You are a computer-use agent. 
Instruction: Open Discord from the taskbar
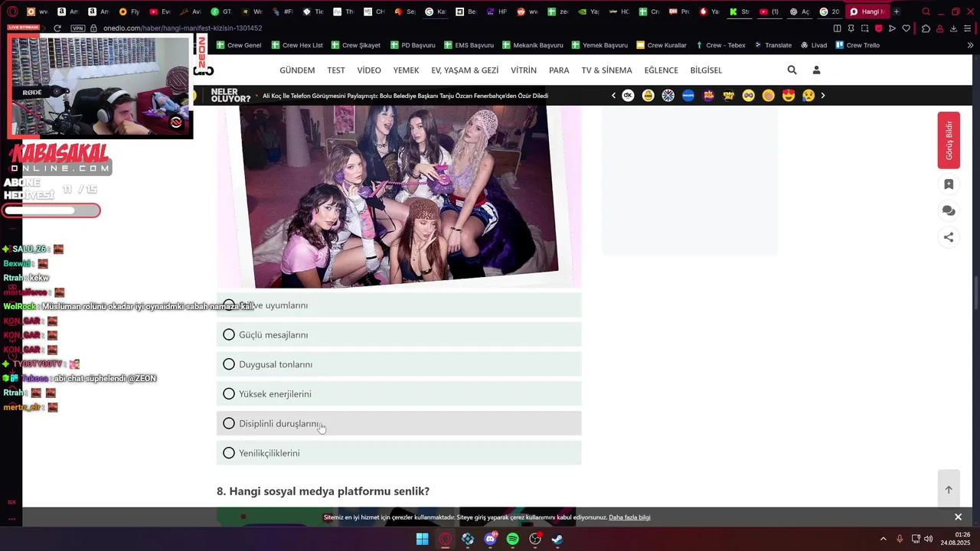click(x=491, y=540)
